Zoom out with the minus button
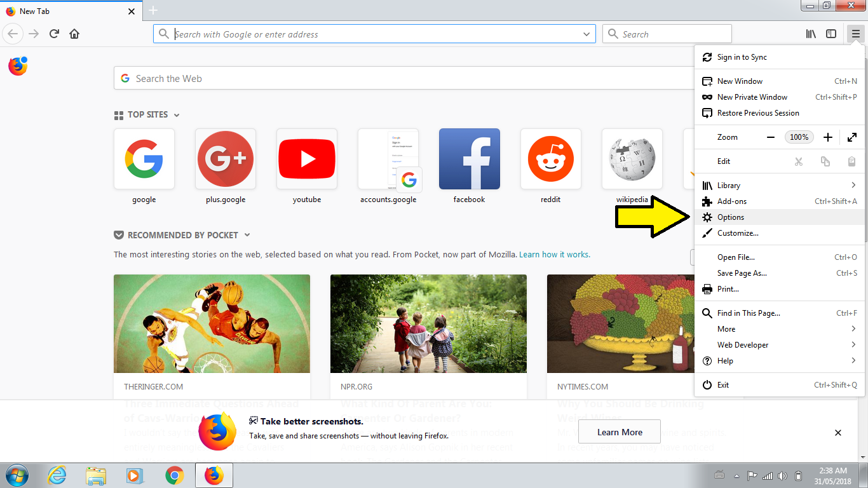Image resolution: width=868 pixels, height=488 pixels. pos(771,137)
